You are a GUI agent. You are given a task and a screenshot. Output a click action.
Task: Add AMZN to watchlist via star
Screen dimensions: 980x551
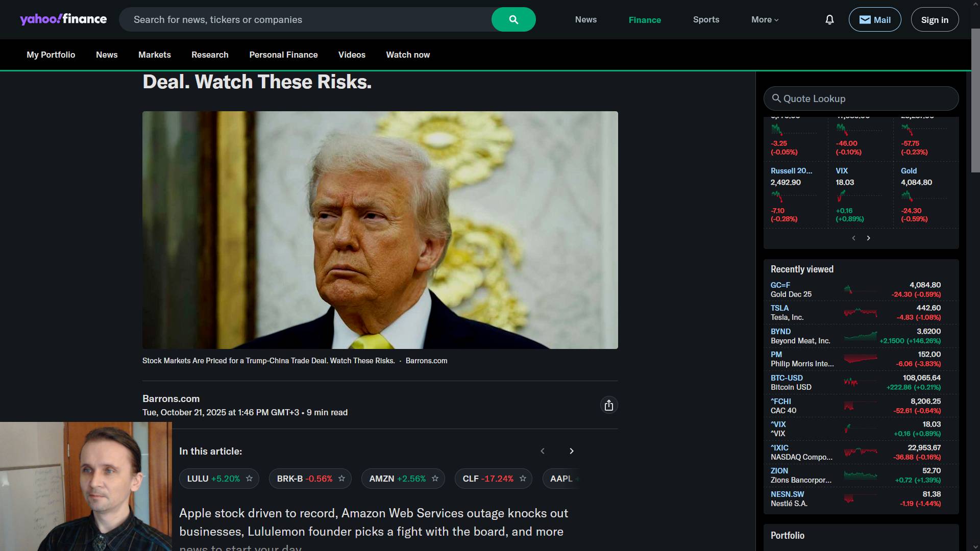coord(435,479)
